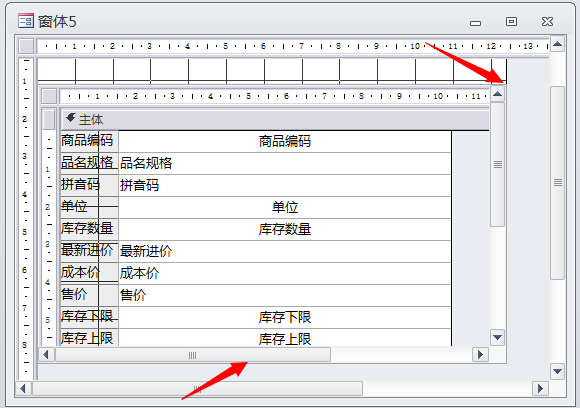Click the 主体 section selector box on left ruler

point(49,119)
